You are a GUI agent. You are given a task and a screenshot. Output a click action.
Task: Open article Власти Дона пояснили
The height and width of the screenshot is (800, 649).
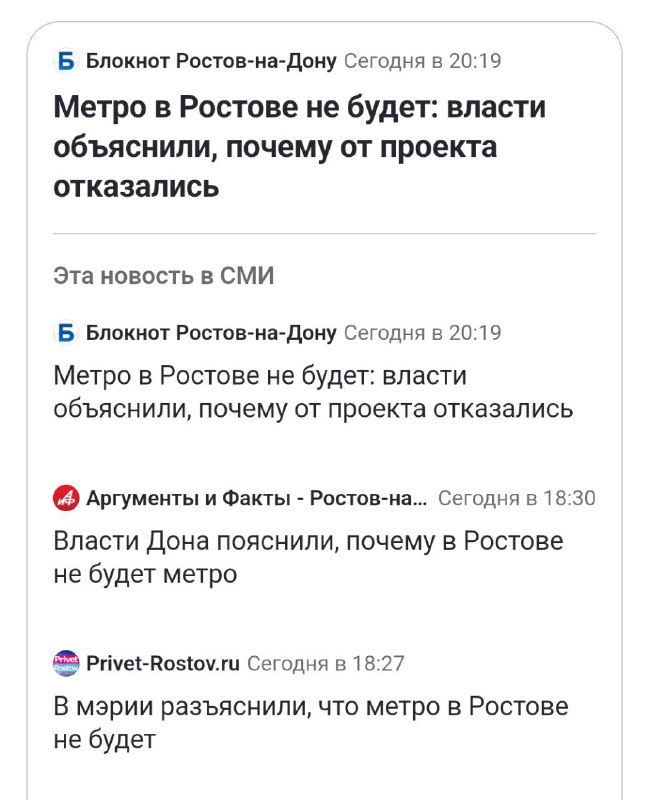pyautogui.click(x=308, y=558)
